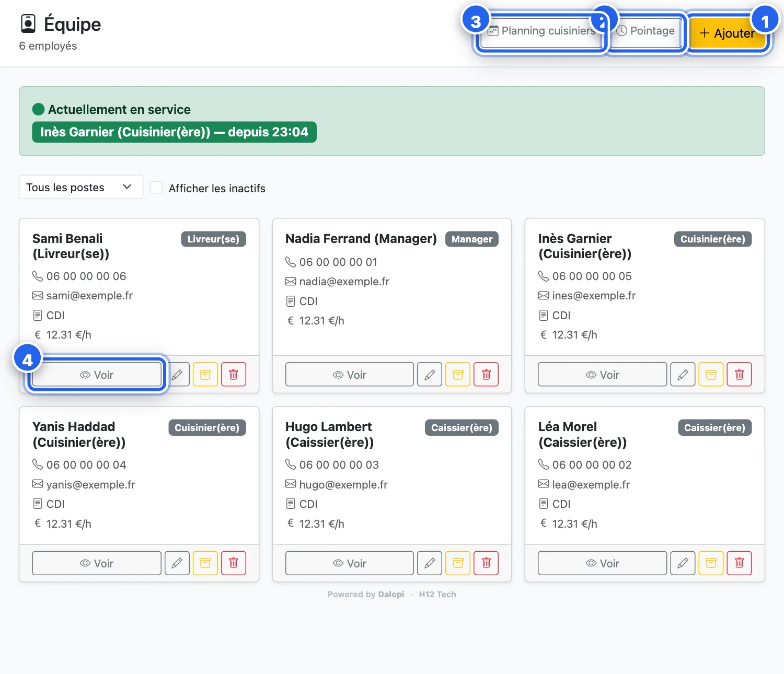Viewport: 784px width, 674px height.
Task: Click sami@exemple.fr email text
Action: click(89, 296)
